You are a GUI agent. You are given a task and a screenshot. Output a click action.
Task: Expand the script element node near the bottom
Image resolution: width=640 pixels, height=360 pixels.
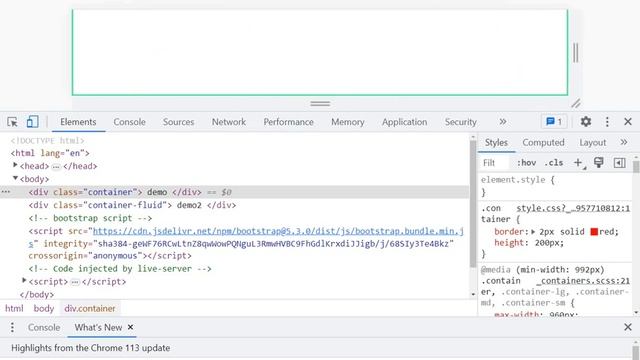tap(24, 280)
